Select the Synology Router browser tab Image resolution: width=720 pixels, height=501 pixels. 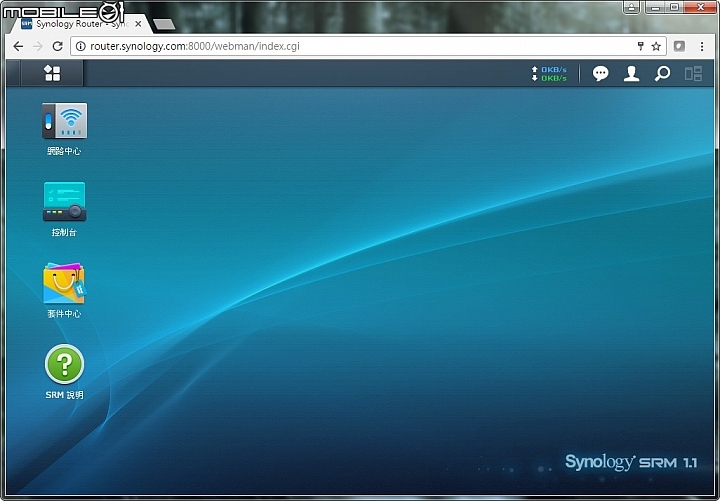pyautogui.click(x=82, y=24)
